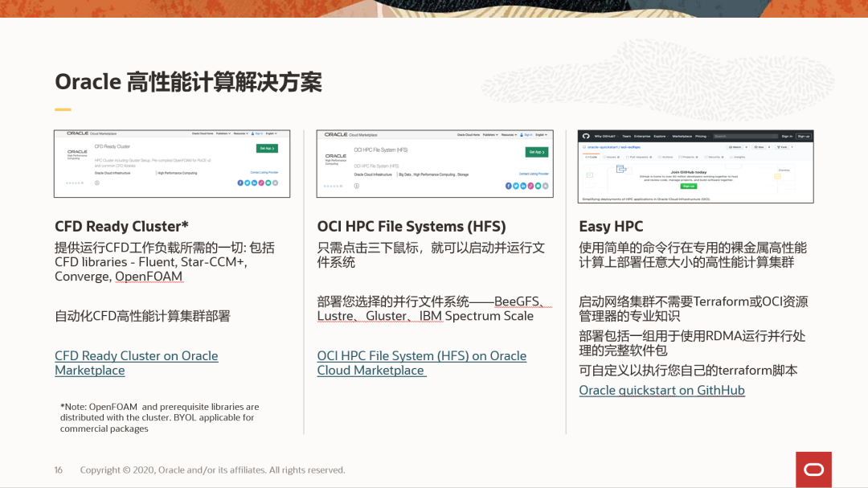This screenshot has width=868, height=488.
Task: Click the underlined word "OpenFOAM" in CFD description
Action: (x=149, y=277)
